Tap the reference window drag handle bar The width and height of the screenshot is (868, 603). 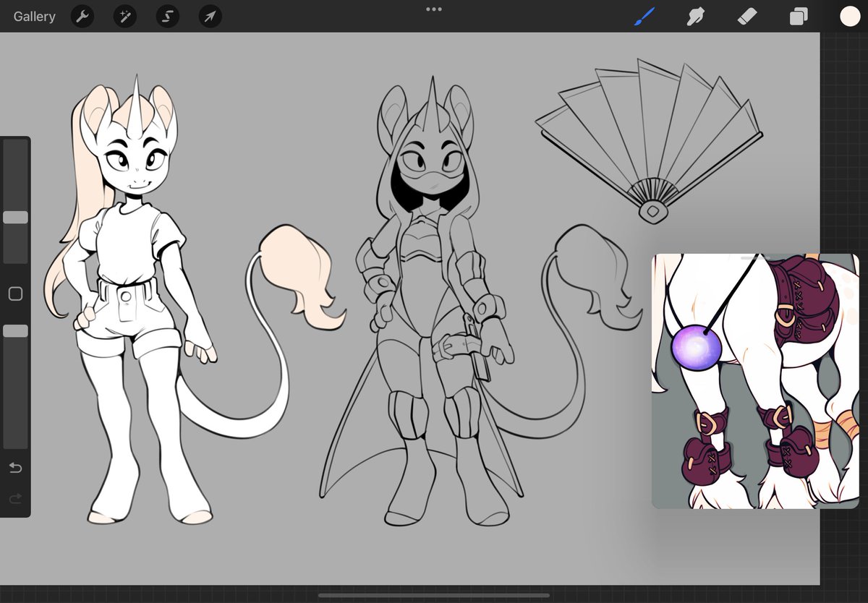point(755,257)
